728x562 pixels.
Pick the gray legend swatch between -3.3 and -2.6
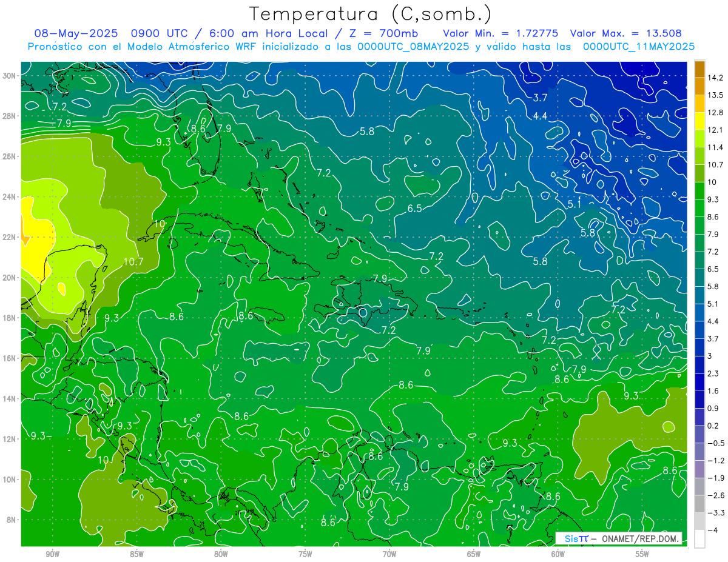[x=699, y=504]
